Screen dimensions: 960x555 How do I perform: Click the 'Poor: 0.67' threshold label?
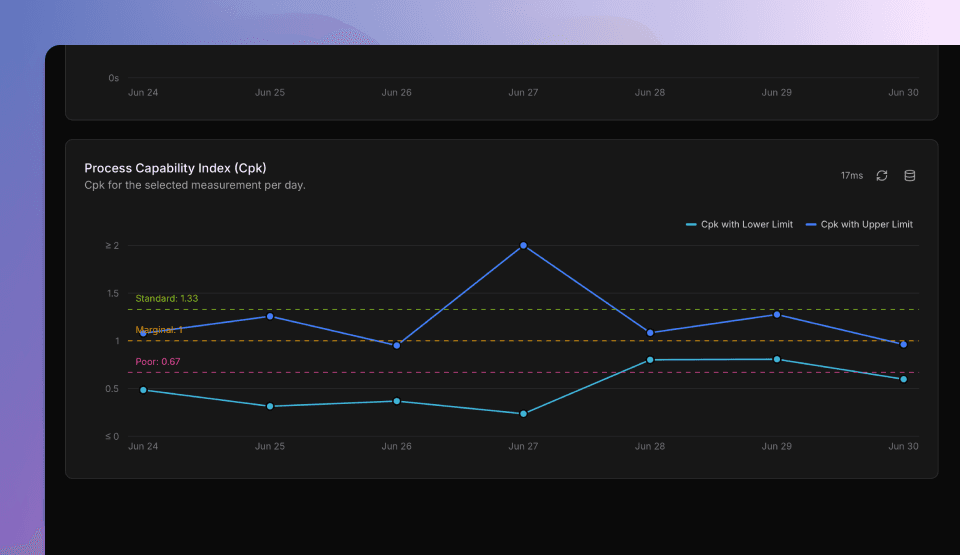(x=157, y=361)
